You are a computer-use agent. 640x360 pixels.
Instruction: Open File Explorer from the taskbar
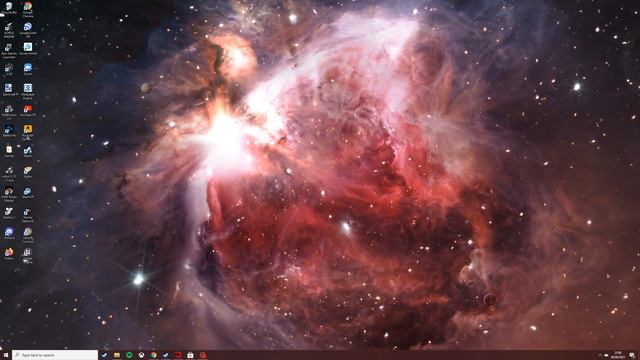117,355
